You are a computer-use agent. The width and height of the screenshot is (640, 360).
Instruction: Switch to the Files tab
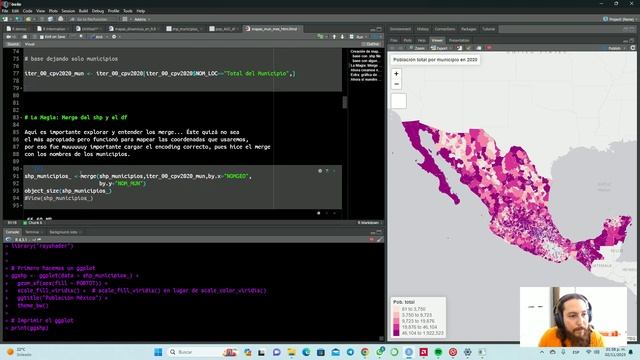(394, 40)
